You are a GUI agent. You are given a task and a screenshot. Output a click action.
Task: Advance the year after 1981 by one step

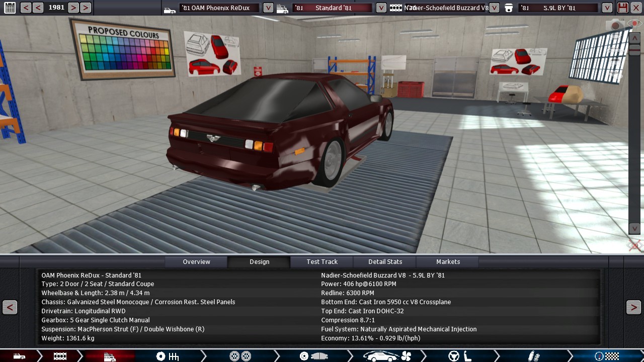tap(73, 8)
